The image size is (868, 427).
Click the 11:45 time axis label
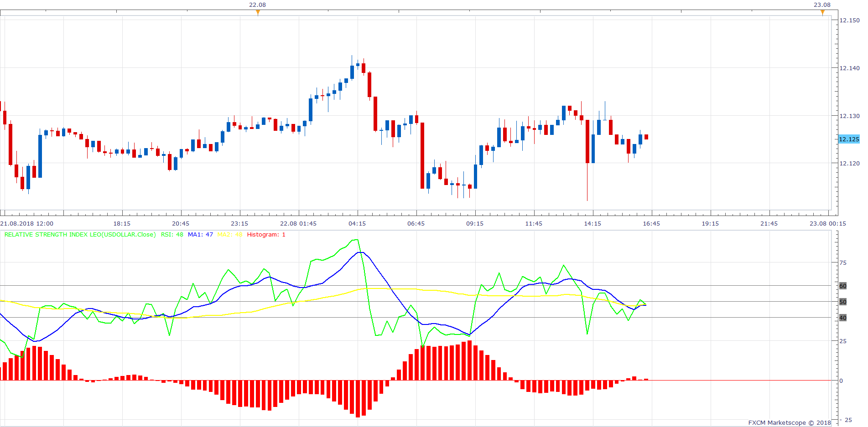(x=534, y=224)
